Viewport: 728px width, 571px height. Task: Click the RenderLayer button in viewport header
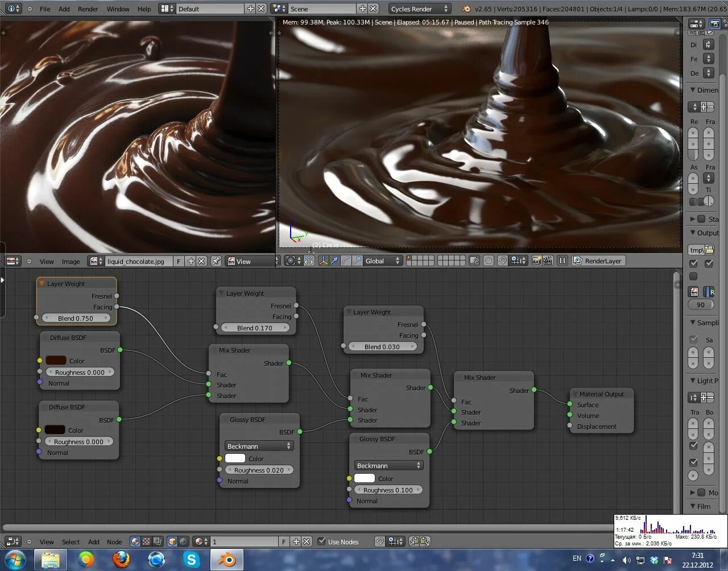[x=598, y=261]
